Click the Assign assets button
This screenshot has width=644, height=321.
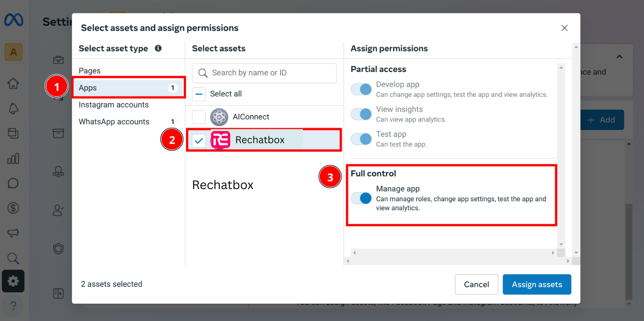click(x=537, y=285)
